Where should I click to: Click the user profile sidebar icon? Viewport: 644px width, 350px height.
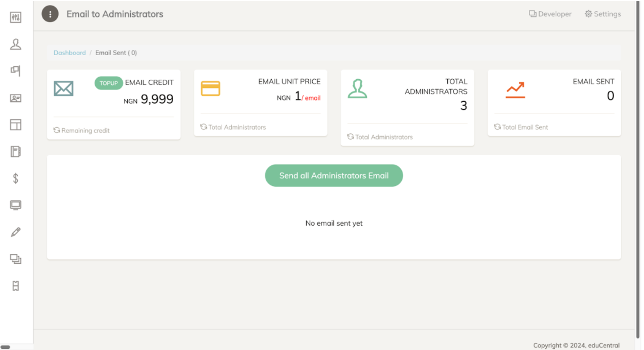(x=16, y=44)
